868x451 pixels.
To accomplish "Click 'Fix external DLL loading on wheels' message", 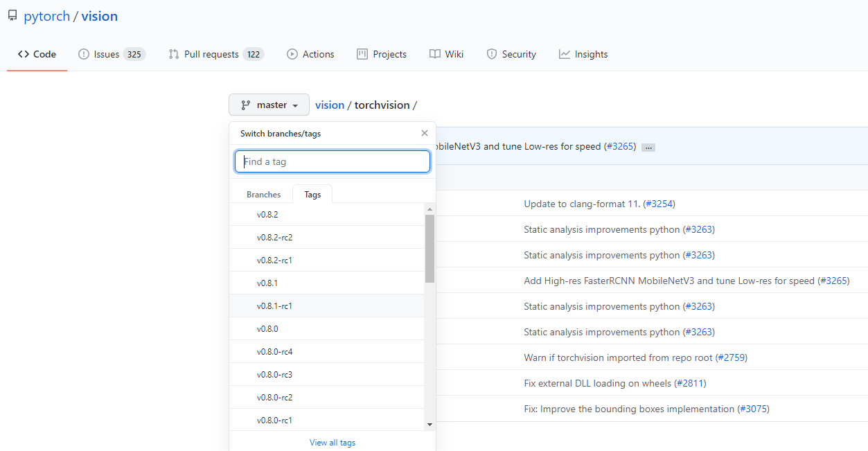I will 598,383.
